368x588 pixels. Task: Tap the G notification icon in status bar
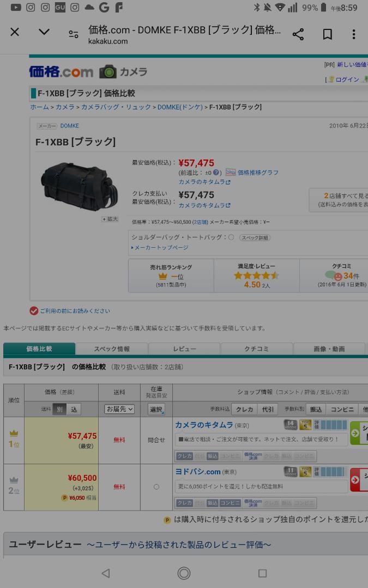[104, 8]
